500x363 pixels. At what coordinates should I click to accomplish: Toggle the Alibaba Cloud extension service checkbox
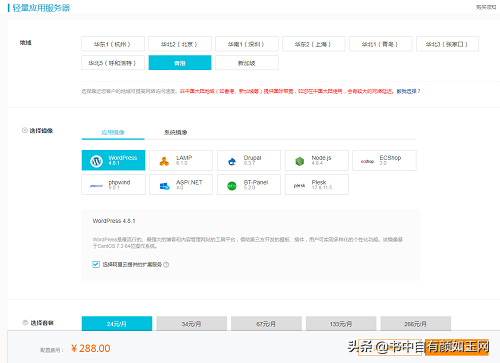click(96, 264)
